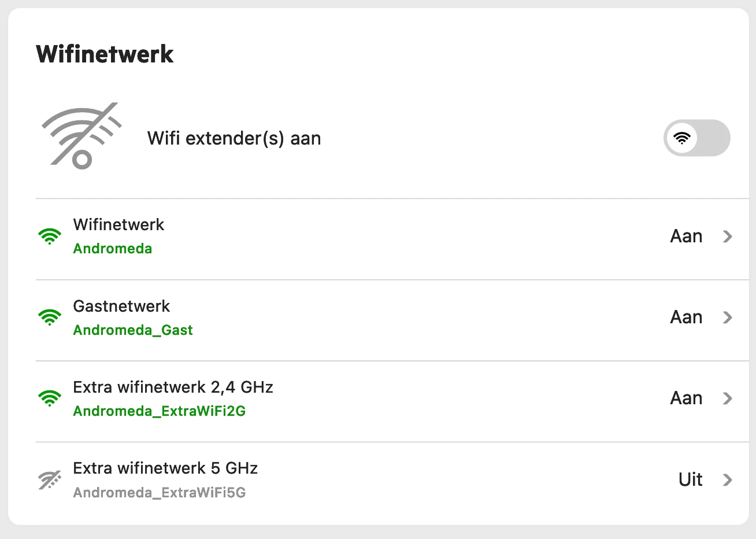The image size is (756, 539).
Task: Click green wifi icon beside Gastnetwerk
Action: (50, 317)
